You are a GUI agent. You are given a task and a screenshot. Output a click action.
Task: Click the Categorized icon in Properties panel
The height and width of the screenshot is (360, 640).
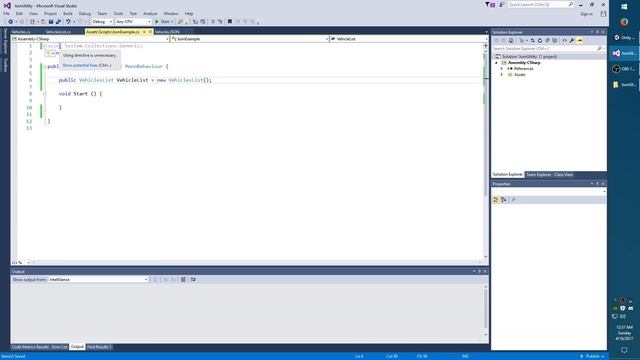pos(496,200)
